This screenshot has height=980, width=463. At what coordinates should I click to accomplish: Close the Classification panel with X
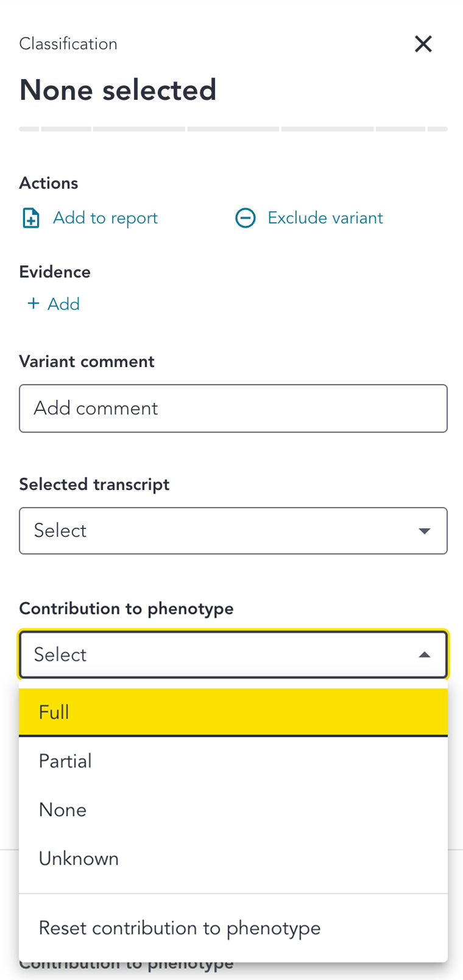[423, 44]
